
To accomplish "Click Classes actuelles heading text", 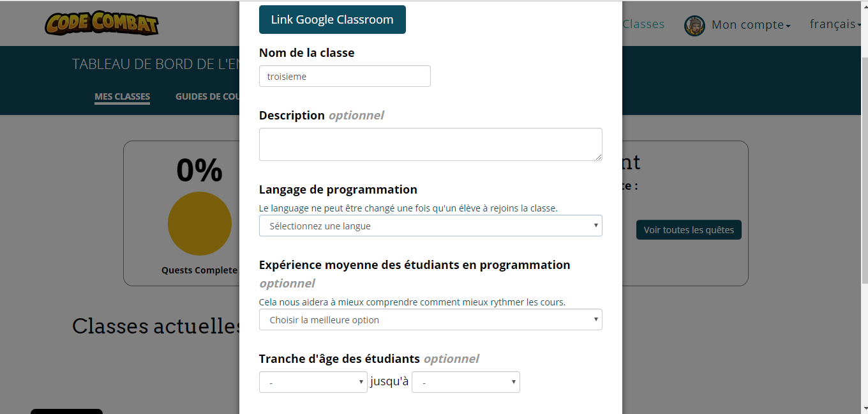I will [x=156, y=326].
